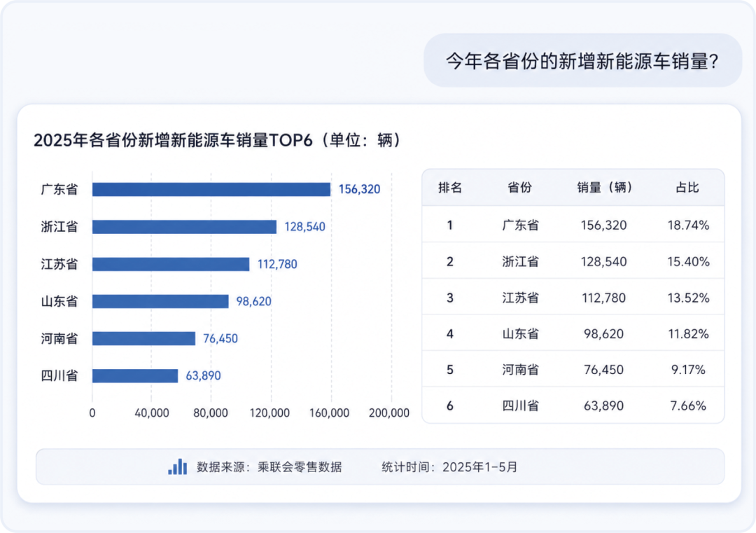Click the 9.17% share cell
Image resolution: width=756 pixels, height=533 pixels.
point(688,370)
